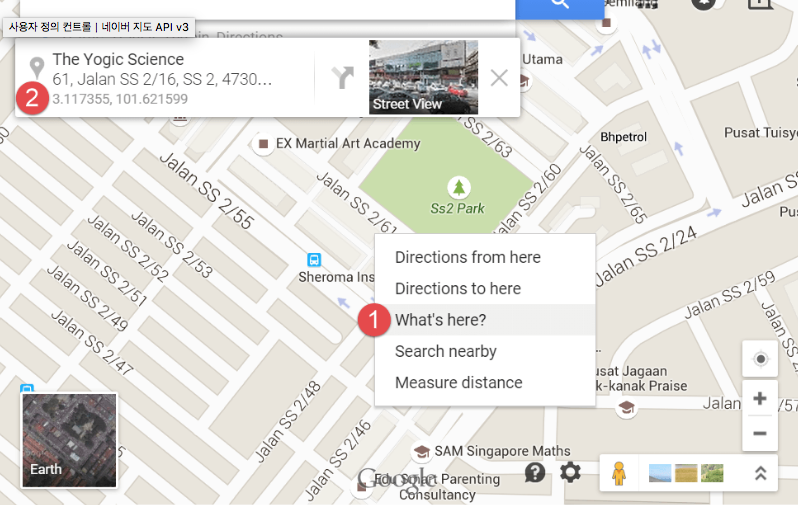Screen dimensions: 798x505
Task: Open the settings gear menu
Action: tap(570, 472)
